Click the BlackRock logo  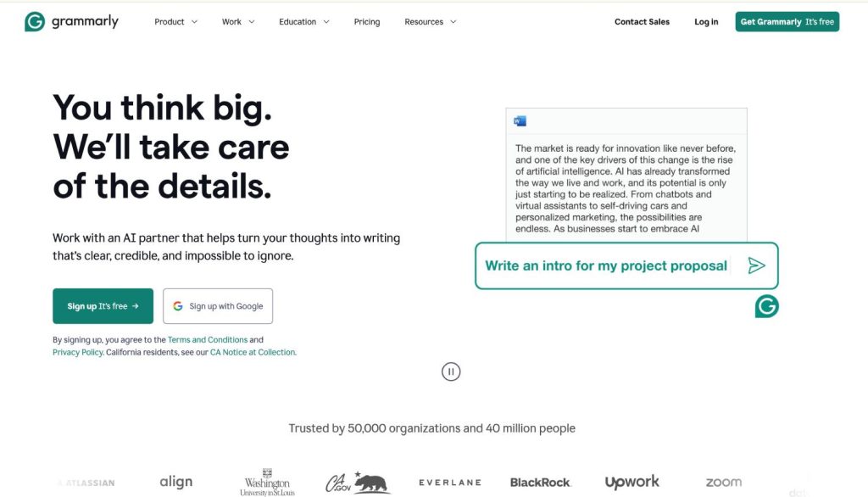(540, 482)
